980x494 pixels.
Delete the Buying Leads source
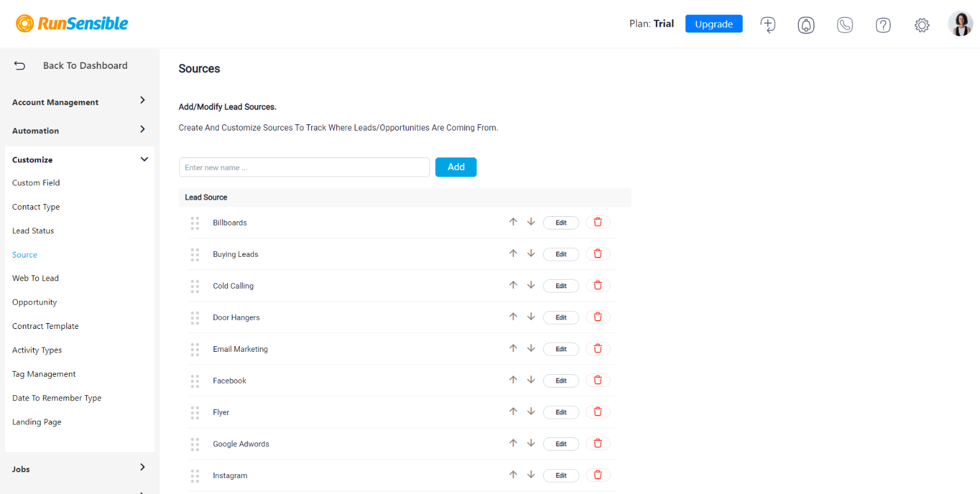(x=598, y=254)
